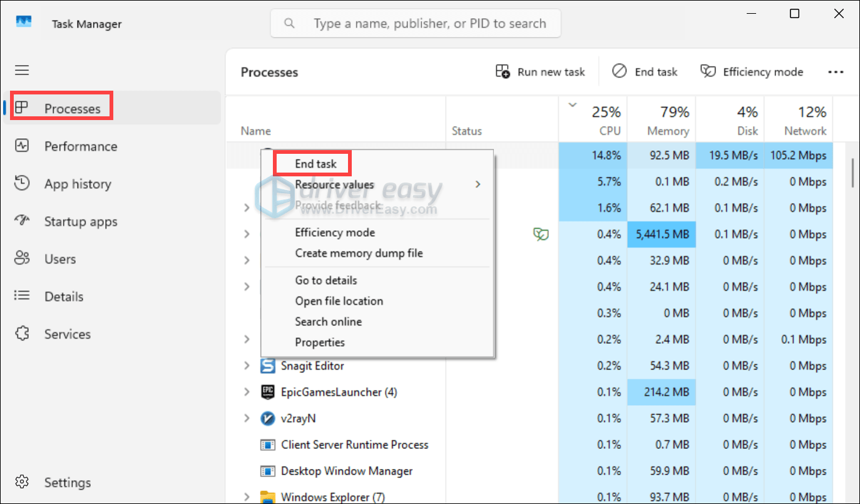Viewport: 860px width, 504px height.
Task: Open App history in the sidebar
Action: point(78,184)
